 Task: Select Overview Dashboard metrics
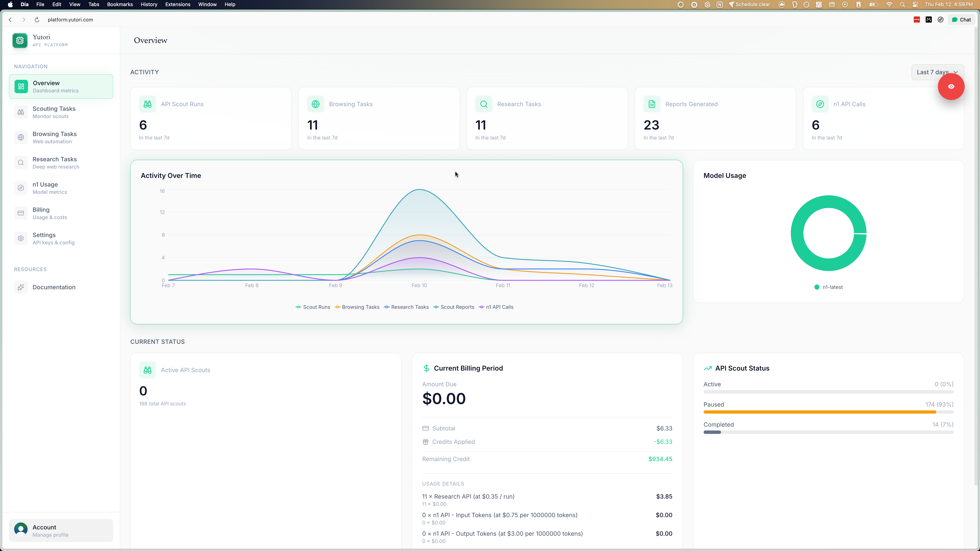[x=60, y=86]
